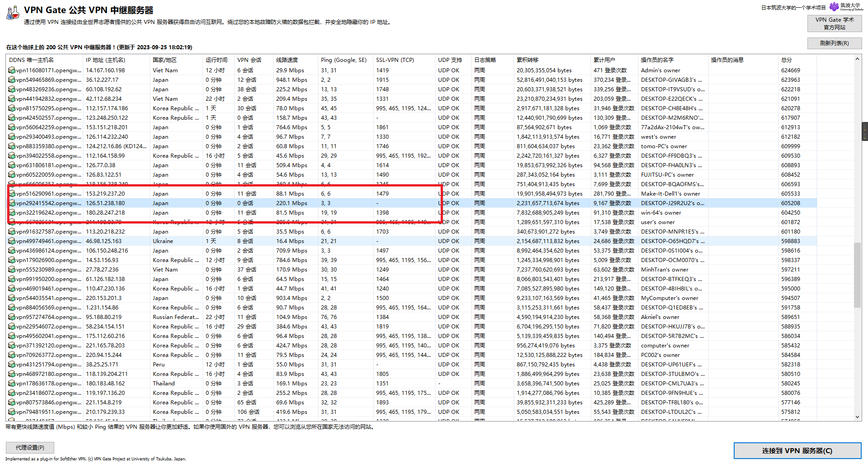Screen dimensions: 868x464
Task: Sort by 累积转移 column header
Action: [x=552, y=60]
